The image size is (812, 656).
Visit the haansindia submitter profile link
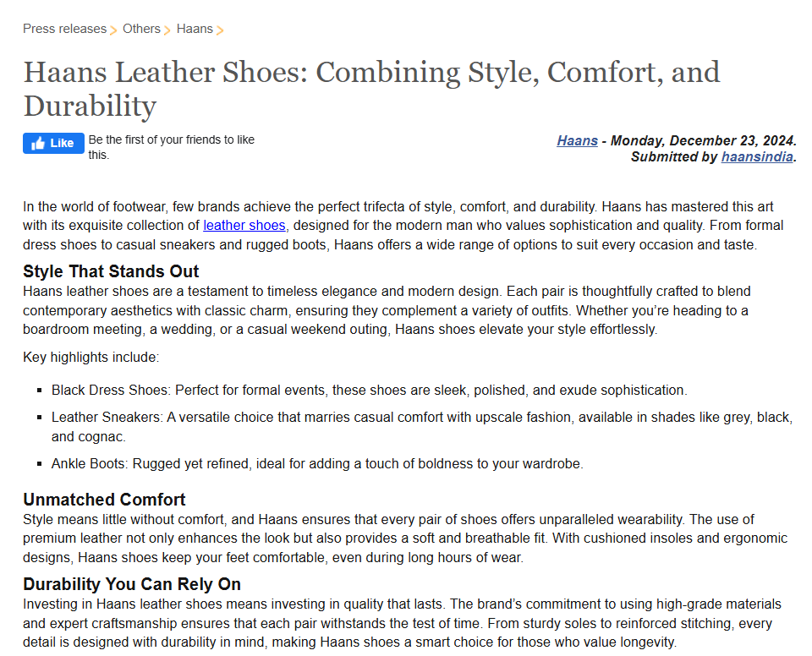pos(757,156)
